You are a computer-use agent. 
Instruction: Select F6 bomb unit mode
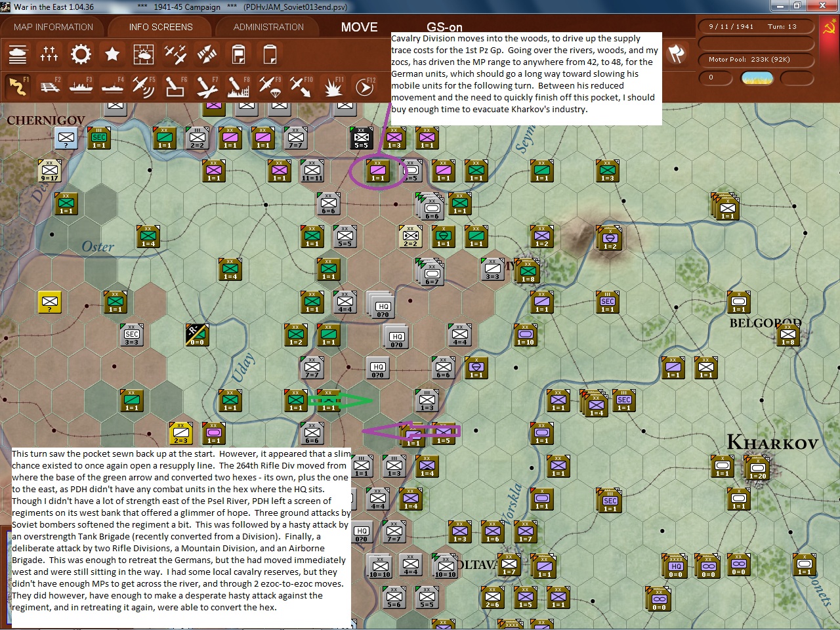[175, 86]
